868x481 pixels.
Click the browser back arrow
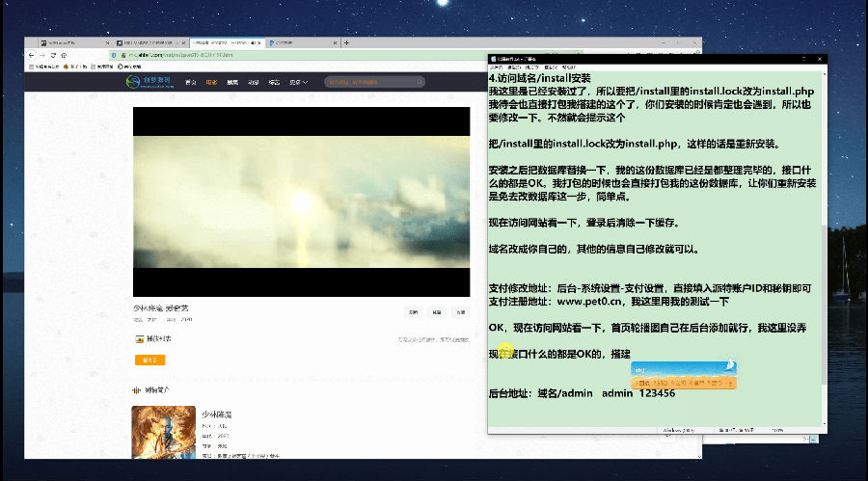click(x=31, y=55)
